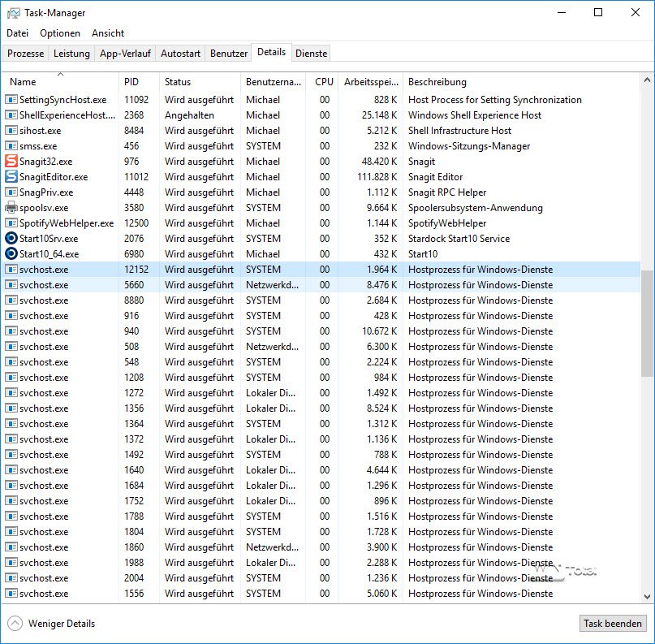The width and height of the screenshot is (655, 644).
Task: Click the SettingSyncHost.exe process icon
Action: point(11,100)
